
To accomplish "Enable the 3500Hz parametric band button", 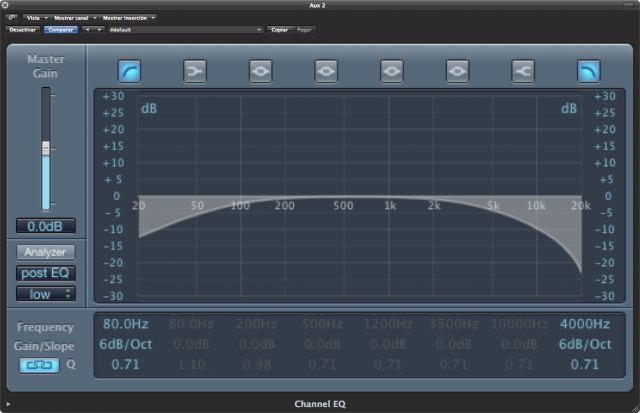I will coord(457,71).
